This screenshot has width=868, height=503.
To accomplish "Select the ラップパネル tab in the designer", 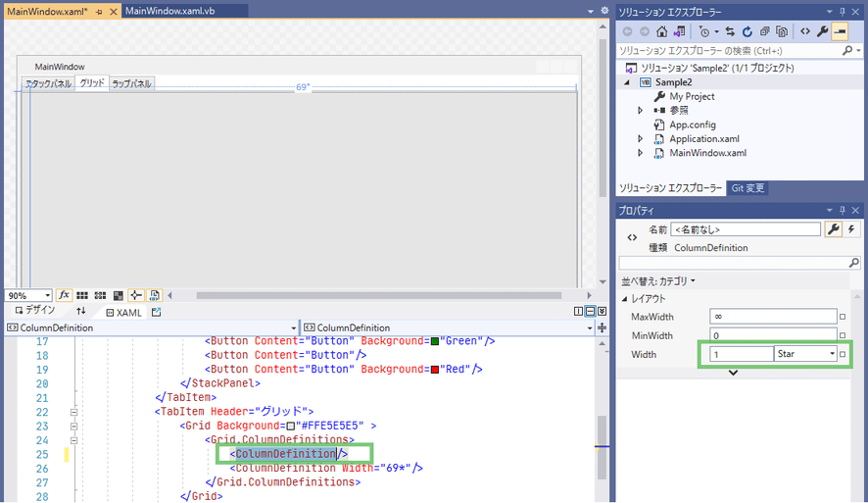I will coord(131,84).
